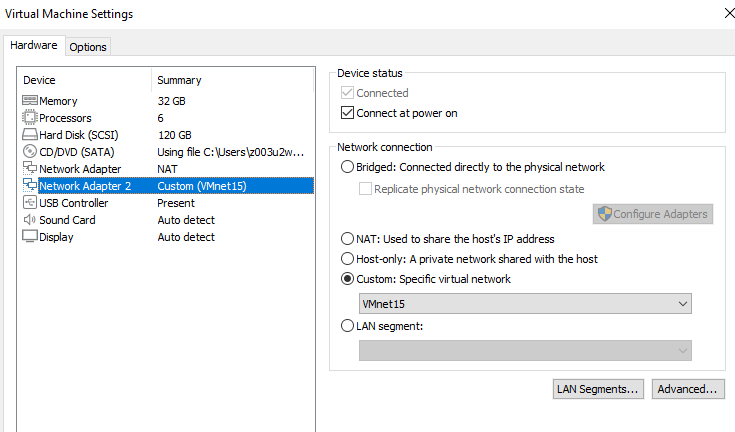
Task: Click the Processors chip icon
Action: click(29, 118)
